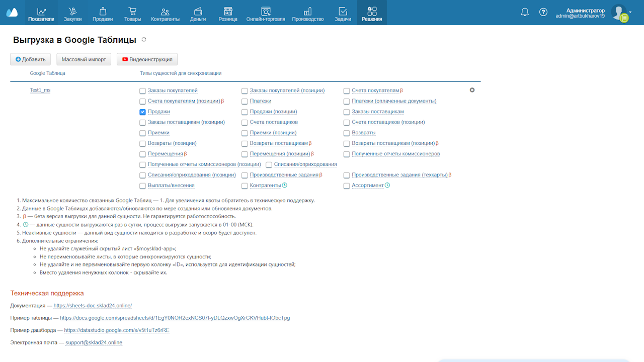Expand the user account dropdown arrow
The image size is (644, 362).
630,12
